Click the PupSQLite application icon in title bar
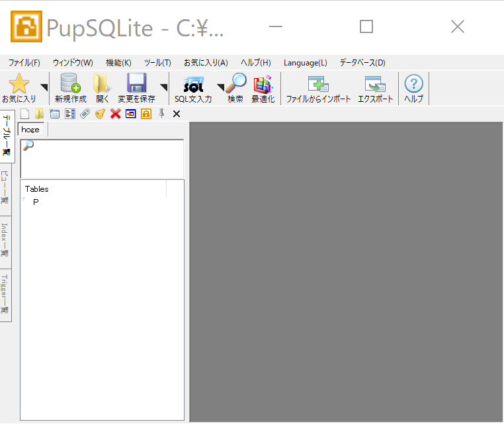 coord(26,26)
